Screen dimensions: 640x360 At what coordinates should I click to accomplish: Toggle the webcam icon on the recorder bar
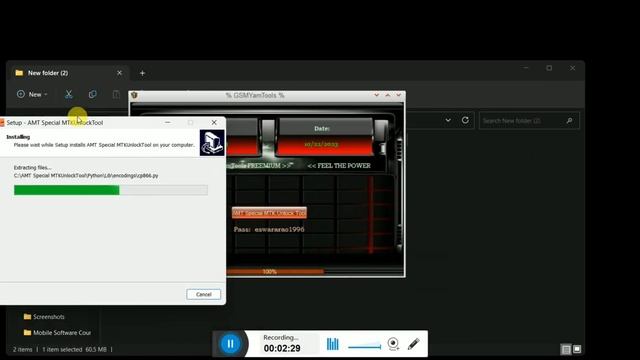pos(393,344)
